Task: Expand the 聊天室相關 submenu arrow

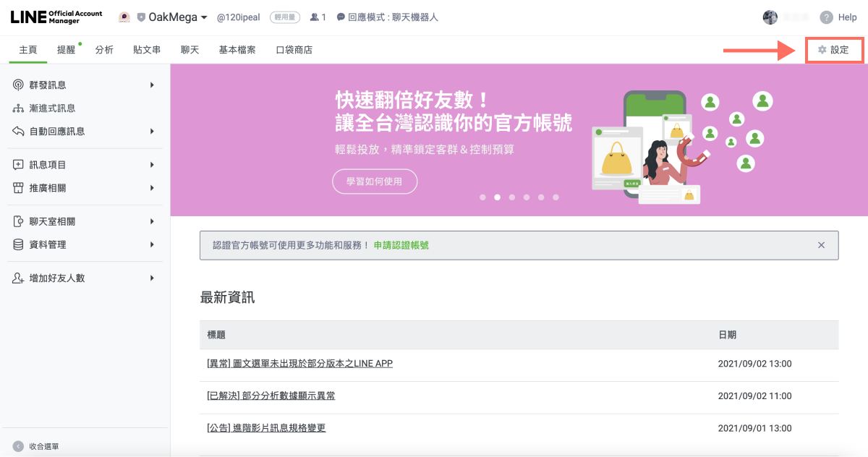Action: click(152, 222)
